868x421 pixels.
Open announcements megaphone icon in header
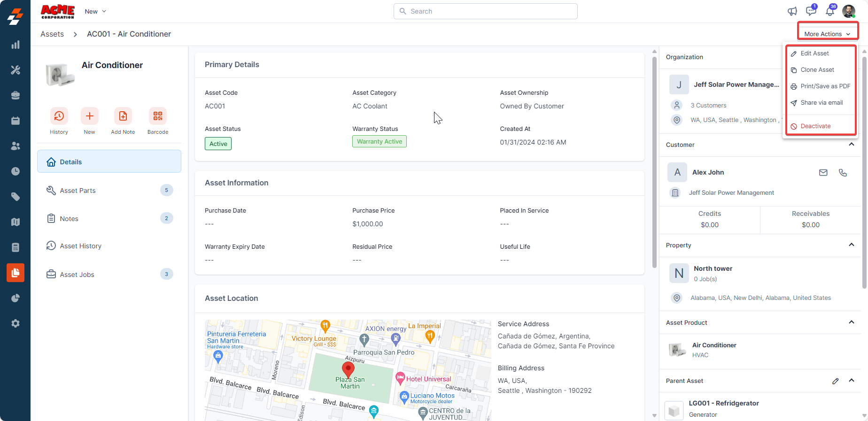pos(792,11)
